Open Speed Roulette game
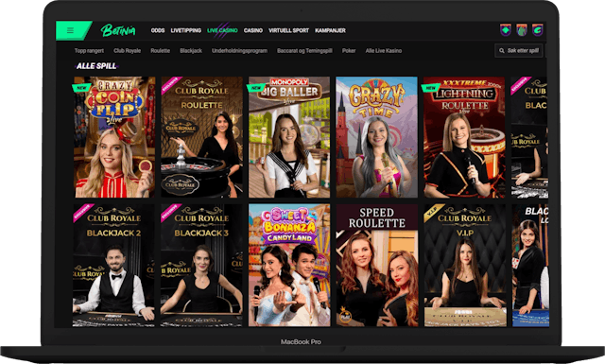The height and width of the screenshot is (364, 605). click(x=377, y=265)
